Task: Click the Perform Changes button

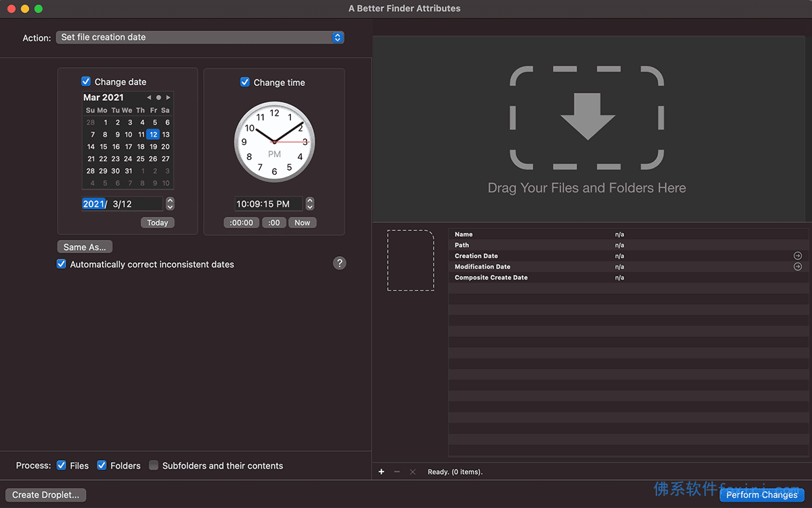Action: [x=762, y=495]
